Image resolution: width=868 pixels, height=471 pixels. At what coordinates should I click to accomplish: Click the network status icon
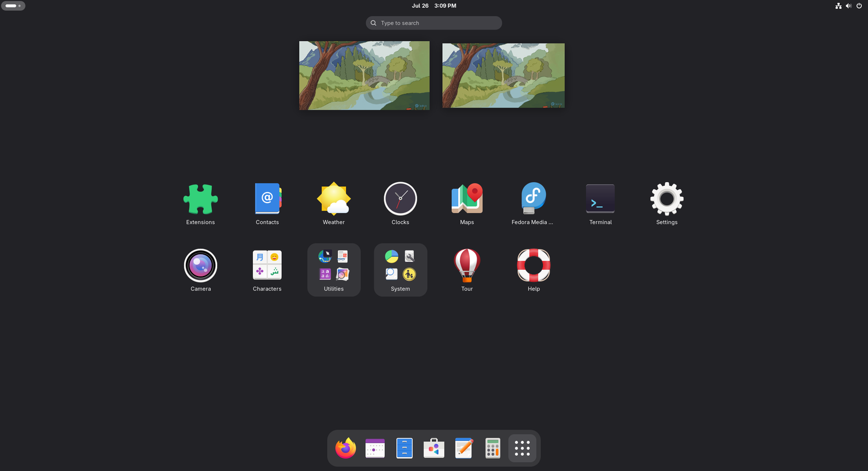838,6
